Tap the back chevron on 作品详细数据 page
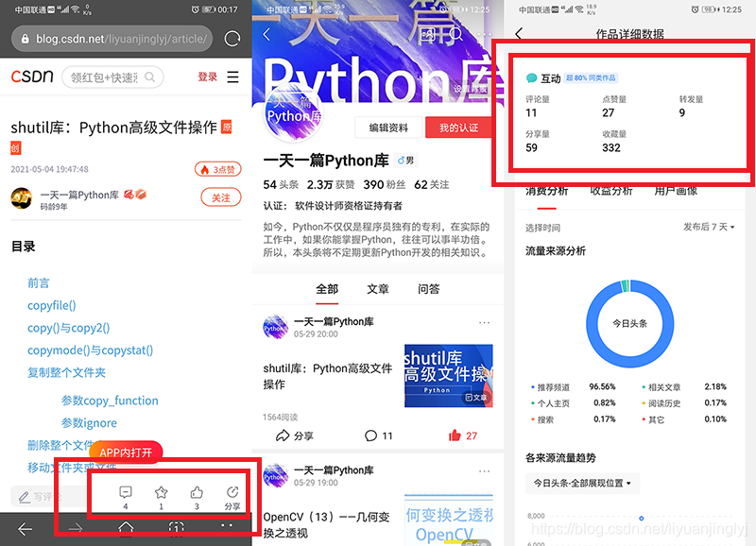This screenshot has width=756, height=546. (x=519, y=34)
